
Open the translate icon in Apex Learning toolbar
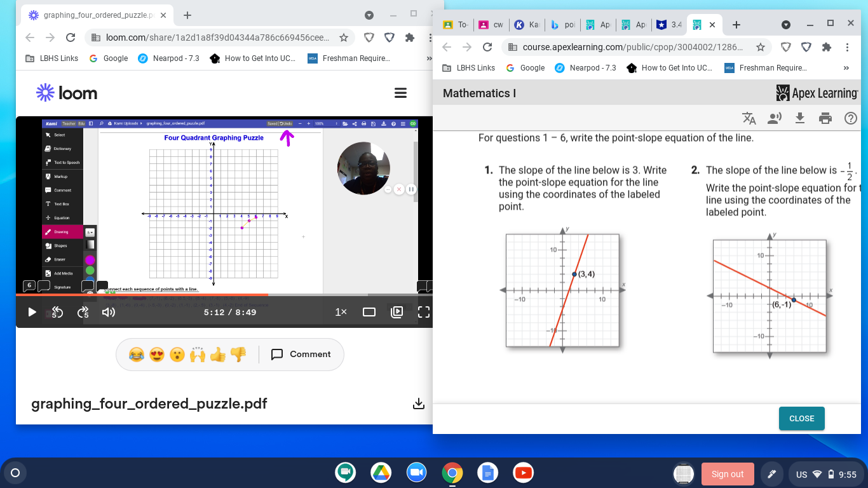click(x=749, y=118)
